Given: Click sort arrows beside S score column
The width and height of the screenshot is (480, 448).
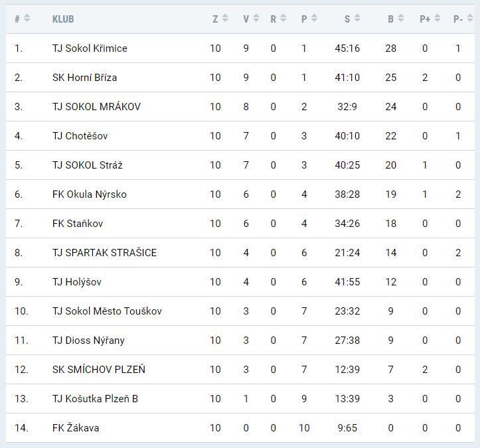Looking at the screenshot, I should [357, 19].
